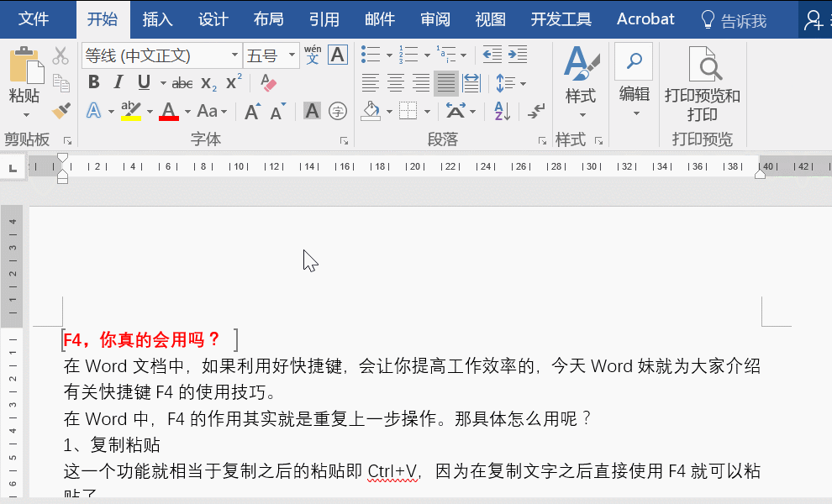Toggle Underline formatting
Screen dimensions: 832x504
tap(144, 82)
